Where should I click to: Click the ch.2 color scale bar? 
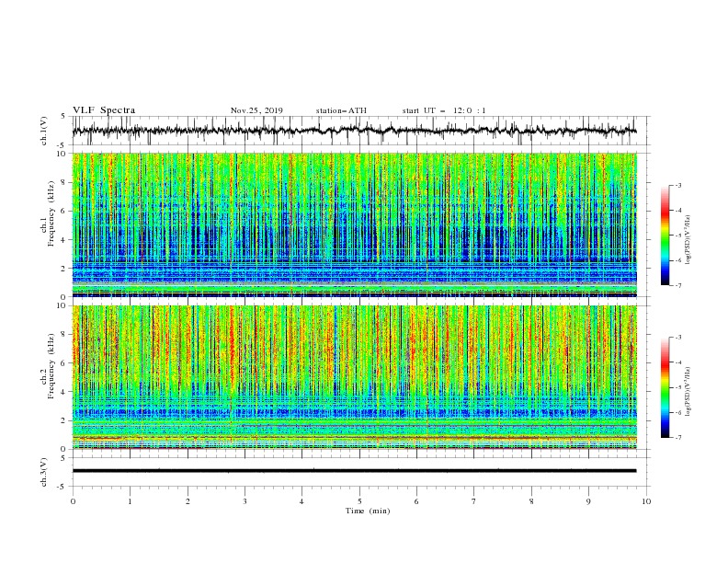coord(665,387)
